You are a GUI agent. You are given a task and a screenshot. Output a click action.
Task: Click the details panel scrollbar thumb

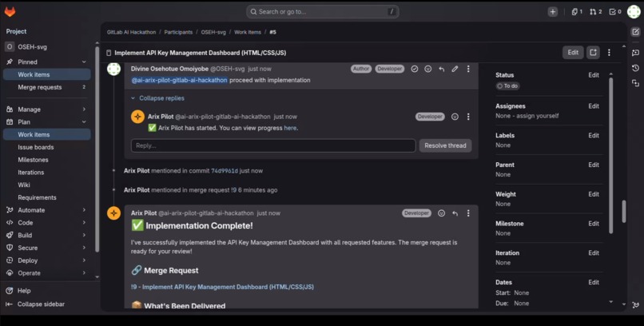(610, 155)
